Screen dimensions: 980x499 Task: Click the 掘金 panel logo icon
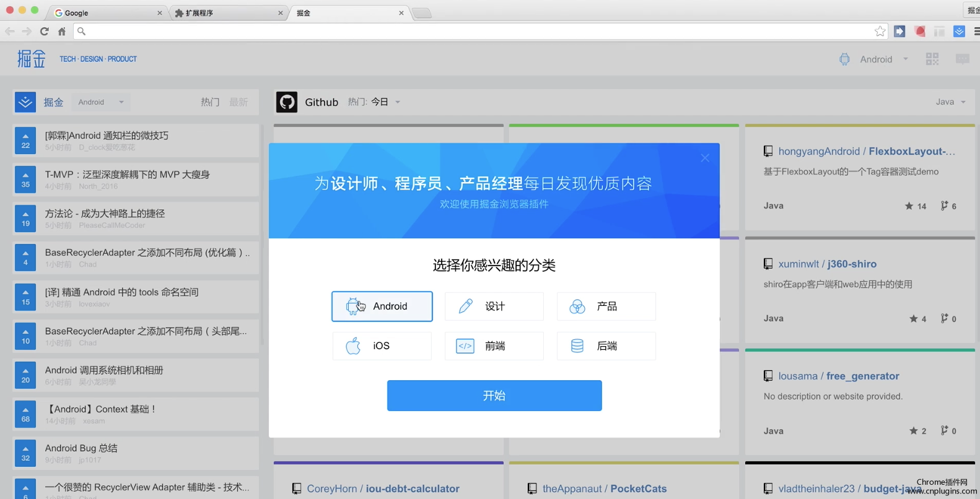click(25, 102)
